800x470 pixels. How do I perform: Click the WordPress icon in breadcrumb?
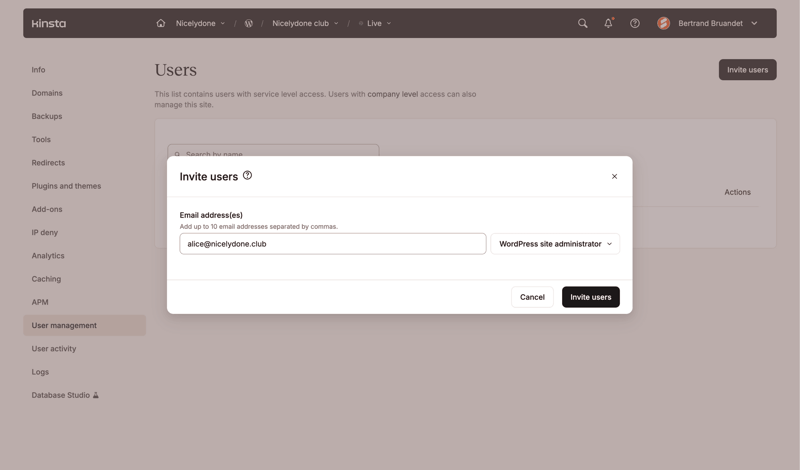tap(248, 23)
